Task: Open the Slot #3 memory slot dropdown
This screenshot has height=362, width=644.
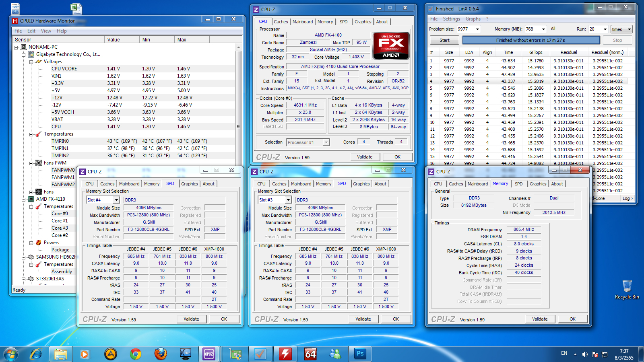Action: (x=288, y=200)
